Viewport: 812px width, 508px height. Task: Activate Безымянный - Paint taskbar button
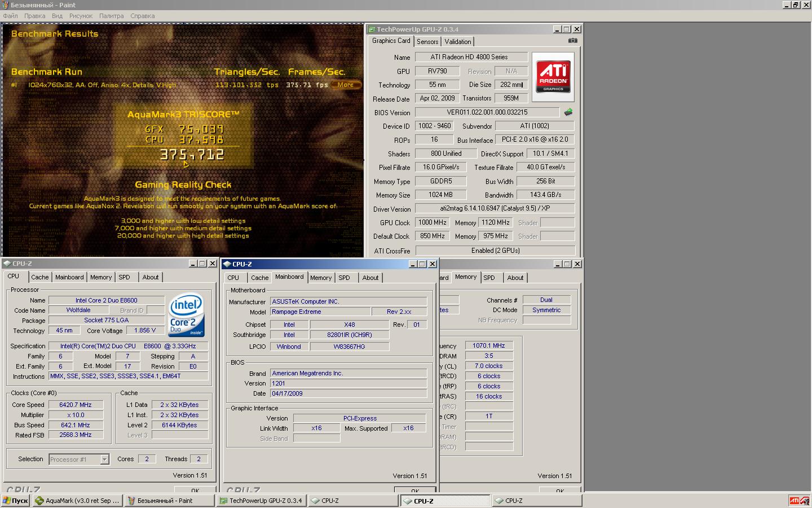[x=169, y=501]
